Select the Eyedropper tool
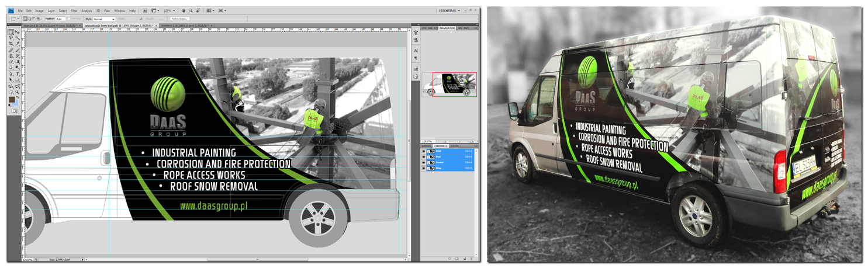This screenshot has height=269, width=868. pos(18,44)
